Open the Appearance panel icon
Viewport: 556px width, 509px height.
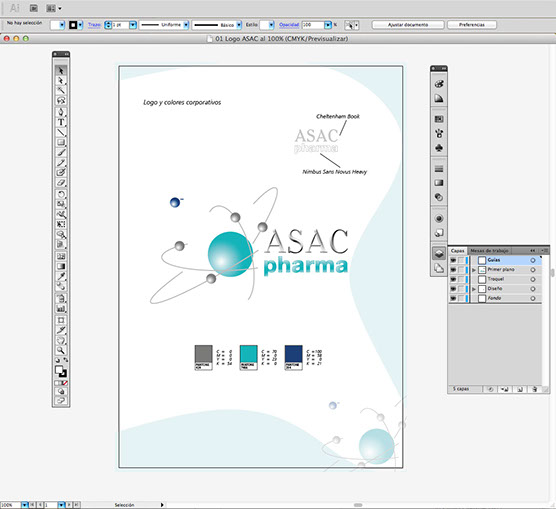point(439,218)
